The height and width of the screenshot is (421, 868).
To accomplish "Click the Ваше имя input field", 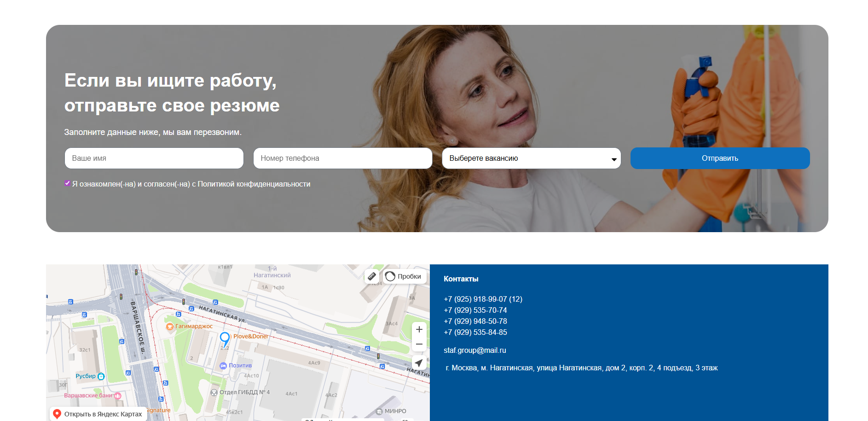I will point(154,158).
